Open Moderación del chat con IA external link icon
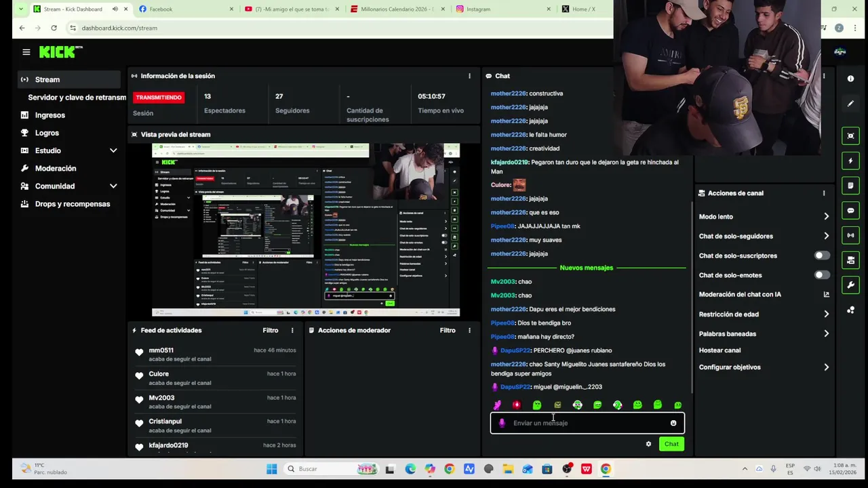This screenshot has height=488, width=868. coord(826,295)
